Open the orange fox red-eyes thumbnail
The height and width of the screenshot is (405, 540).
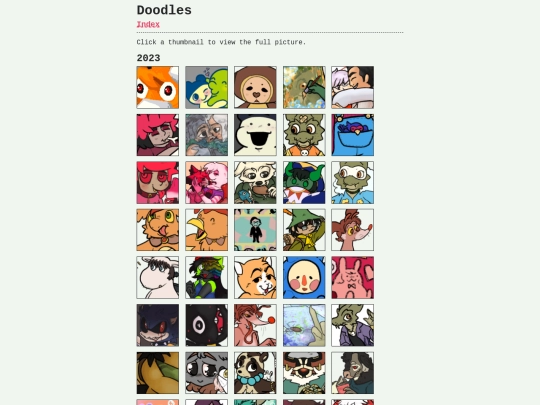[x=158, y=87]
